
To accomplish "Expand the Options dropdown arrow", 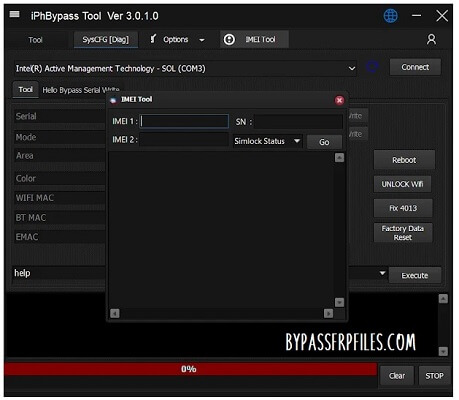I will (x=202, y=40).
